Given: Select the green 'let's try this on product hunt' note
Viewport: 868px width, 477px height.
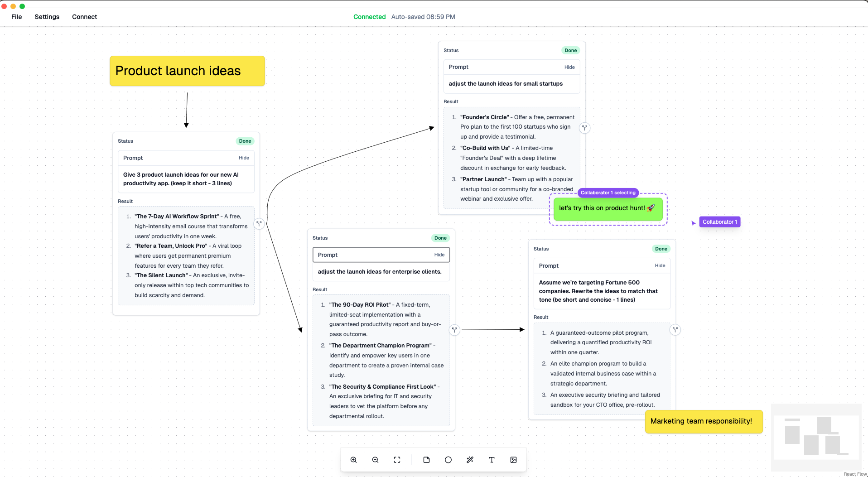Looking at the screenshot, I should click(608, 209).
